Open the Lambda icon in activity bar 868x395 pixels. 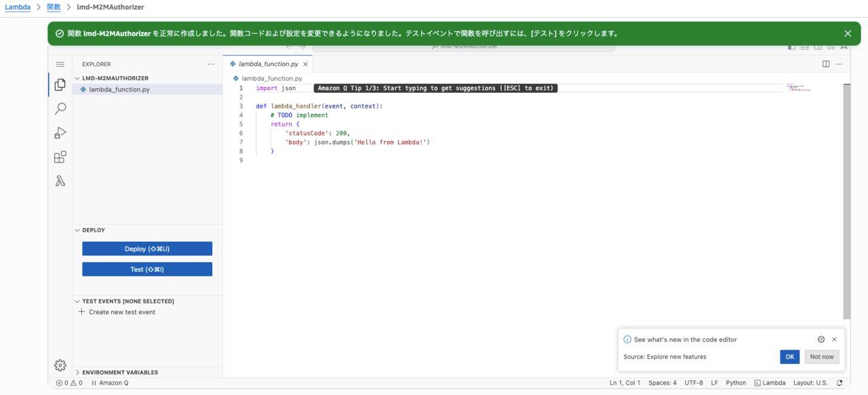click(60, 181)
